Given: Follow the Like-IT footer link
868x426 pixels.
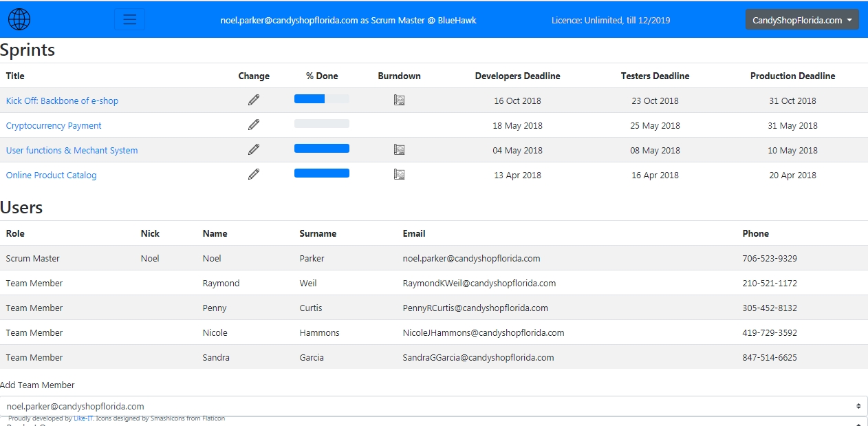Looking at the screenshot, I should (83, 418).
